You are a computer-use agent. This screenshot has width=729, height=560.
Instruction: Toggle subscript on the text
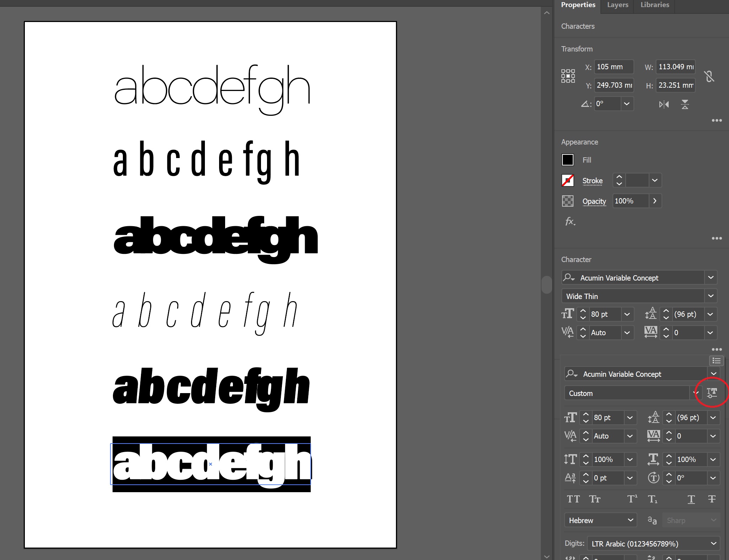653,499
